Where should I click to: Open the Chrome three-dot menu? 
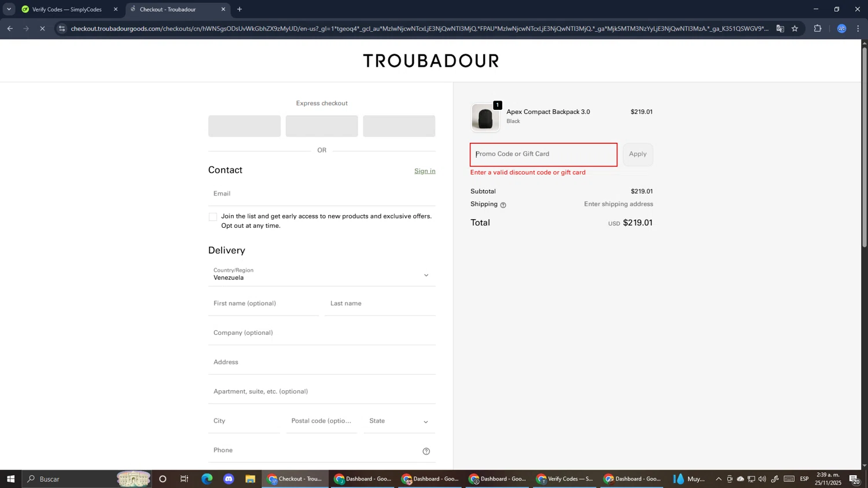[x=858, y=28]
